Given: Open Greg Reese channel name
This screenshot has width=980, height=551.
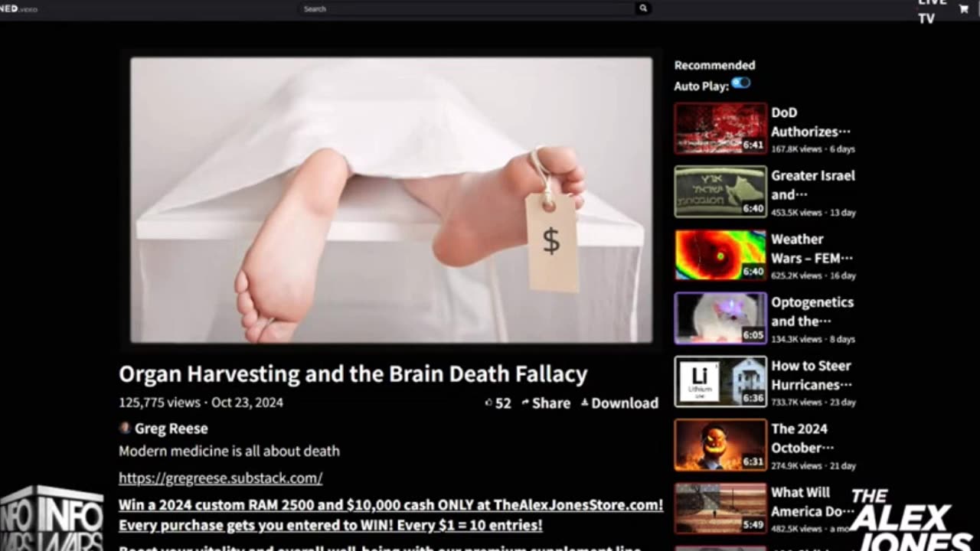Looking at the screenshot, I should [171, 429].
